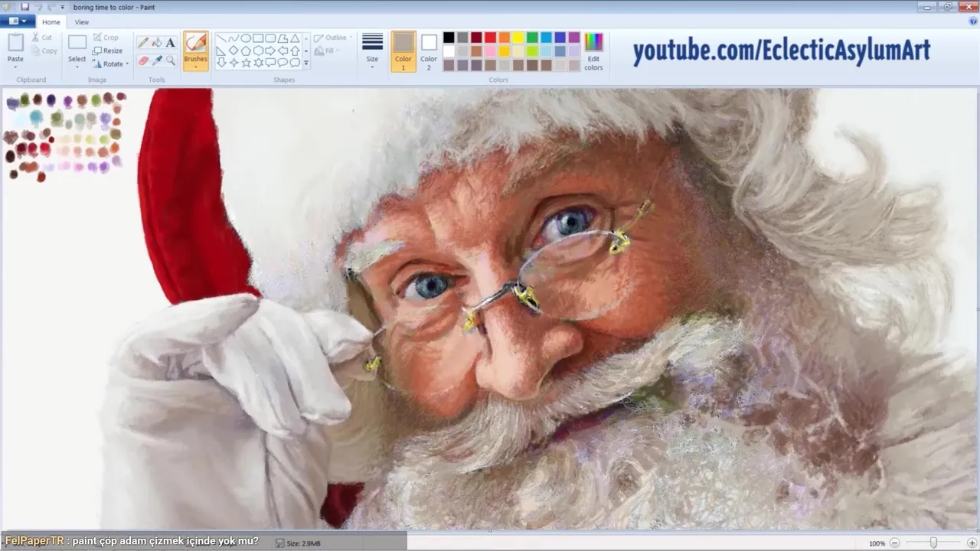Pick the Line shape

click(x=221, y=38)
